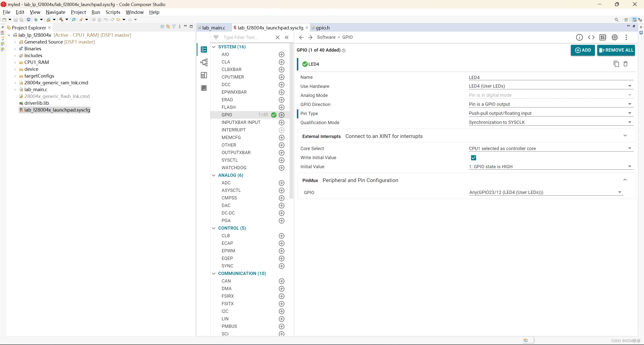This screenshot has width=644, height=345.
Task: Open the Show Generated Files code icon
Action: point(591,37)
